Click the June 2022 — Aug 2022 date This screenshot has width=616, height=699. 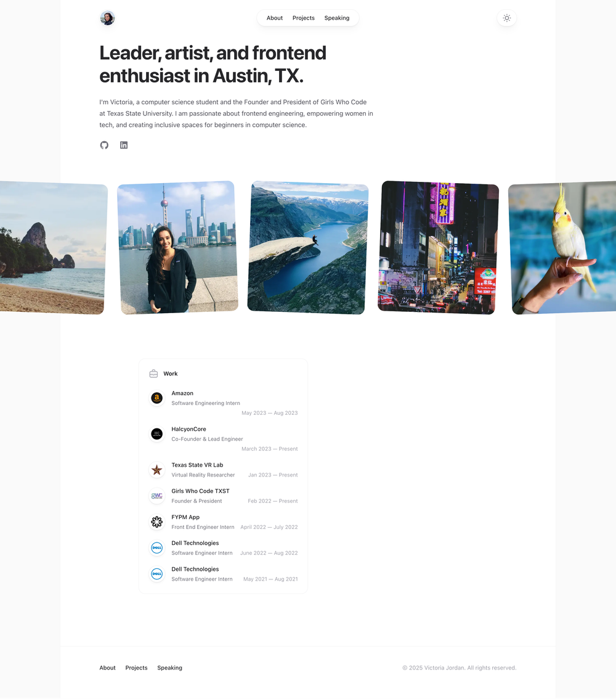(269, 553)
